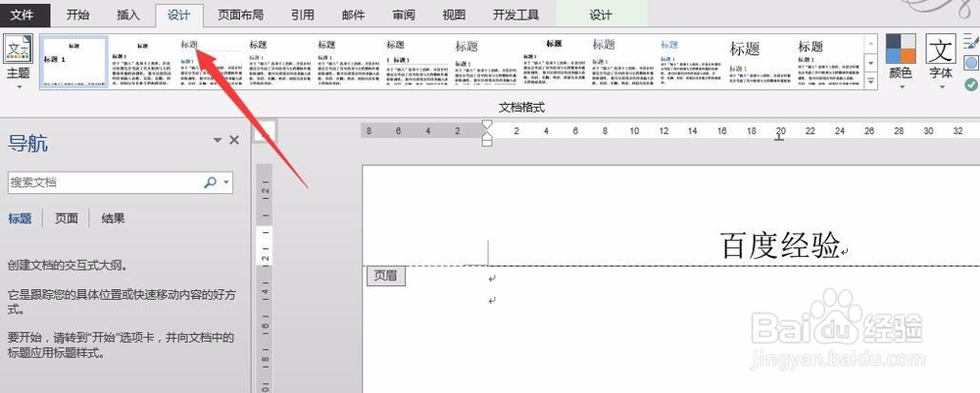Click the green checkmark set-as-default icon

(970, 83)
